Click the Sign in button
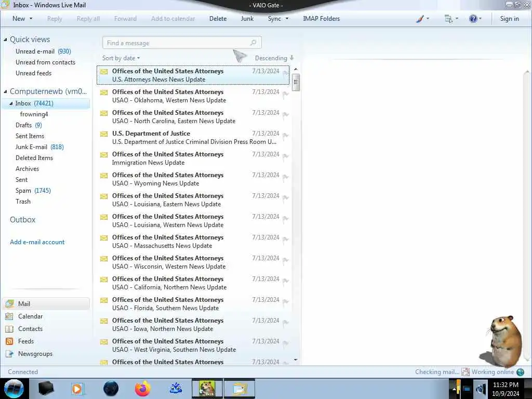The height and width of the screenshot is (399, 532). (509, 19)
